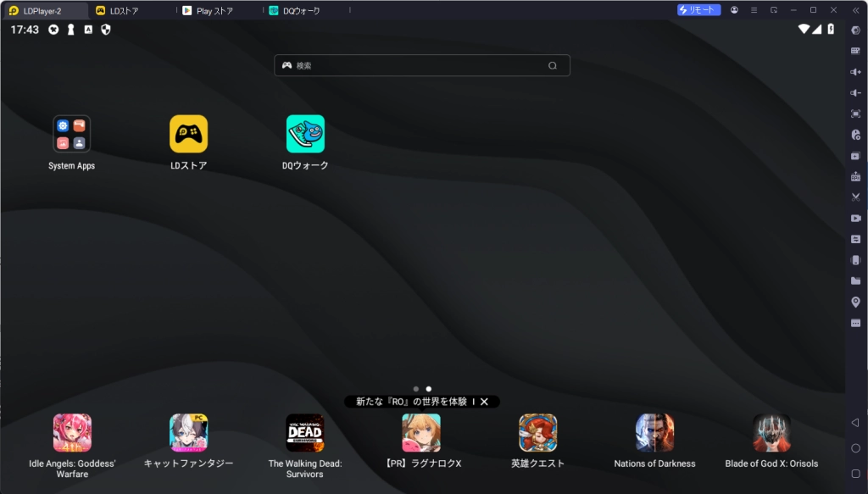Launch the LDストア app icon on desktop
Viewport: 868px width, 494px height.
pos(189,134)
